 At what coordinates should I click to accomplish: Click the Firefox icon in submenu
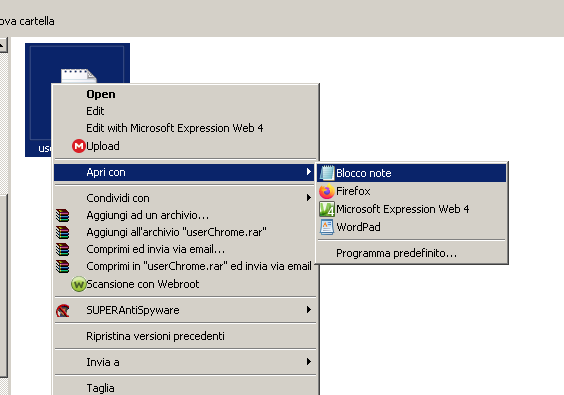point(327,191)
